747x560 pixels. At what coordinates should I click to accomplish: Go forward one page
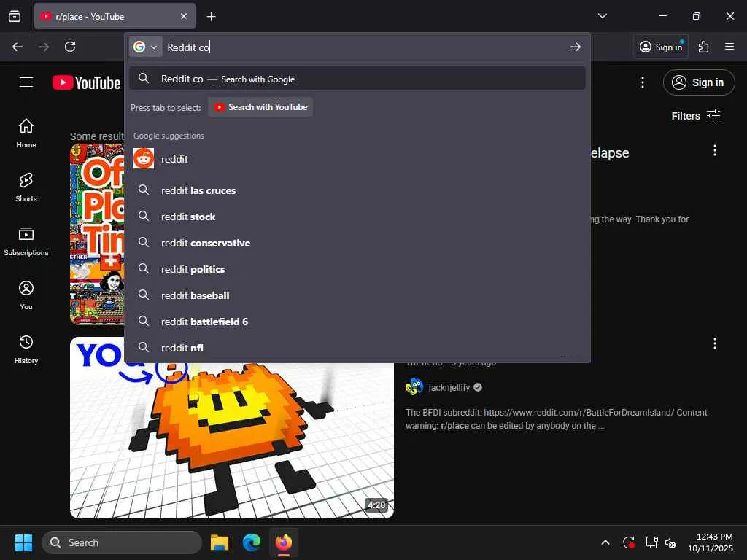coord(43,47)
